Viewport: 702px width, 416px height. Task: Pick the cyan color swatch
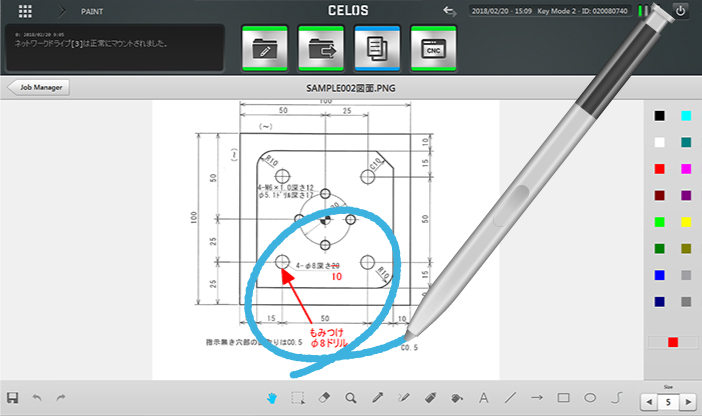[686, 116]
